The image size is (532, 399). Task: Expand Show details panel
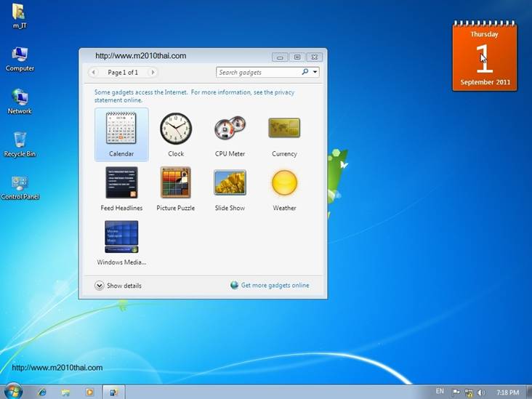click(118, 286)
